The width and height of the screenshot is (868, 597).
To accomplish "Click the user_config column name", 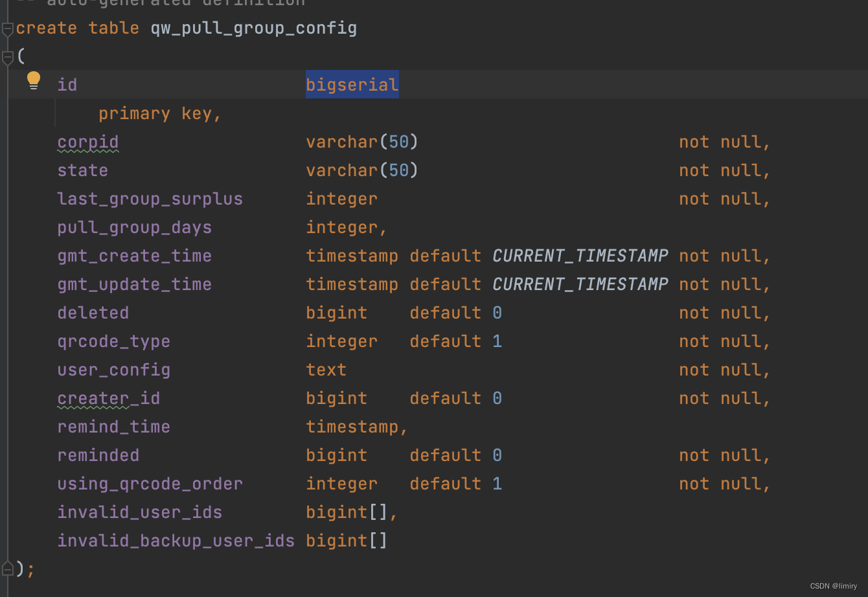I will (114, 370).
